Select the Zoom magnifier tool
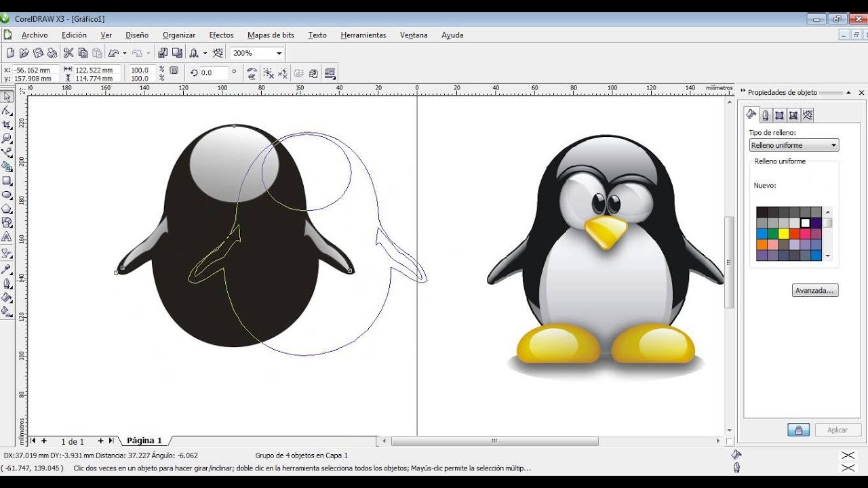The image size is (868, 488). click(x=7, y=138)
